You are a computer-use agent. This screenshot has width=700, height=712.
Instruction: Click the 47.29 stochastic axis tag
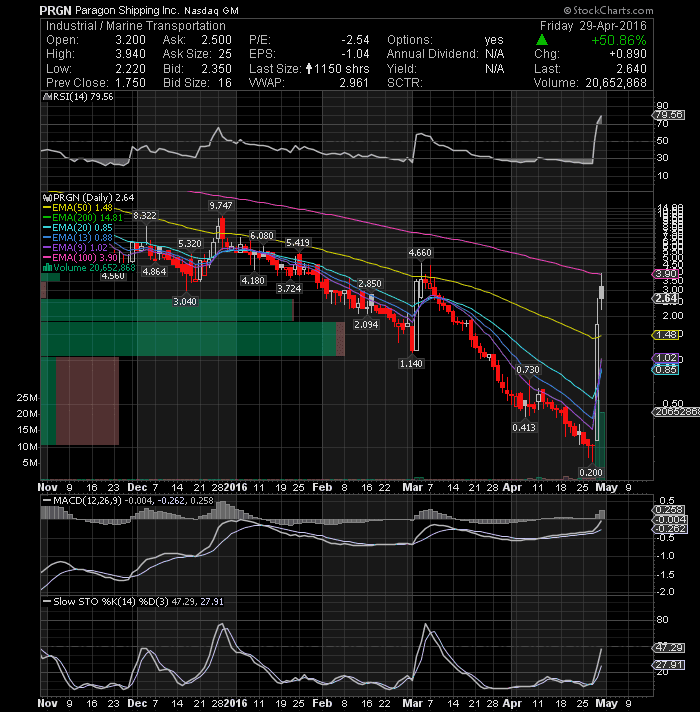click(x=669, y=648)
